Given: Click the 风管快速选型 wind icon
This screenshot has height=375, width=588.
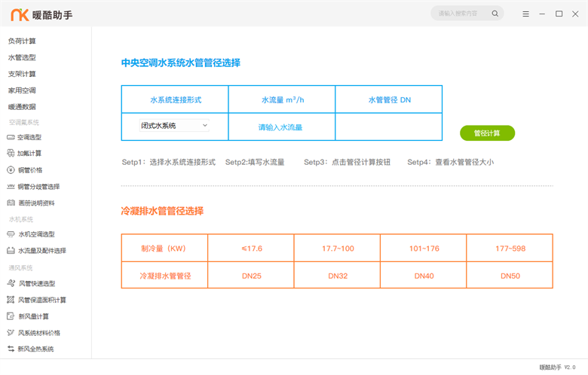Looking at the screenshot, I should coord(11,284).
